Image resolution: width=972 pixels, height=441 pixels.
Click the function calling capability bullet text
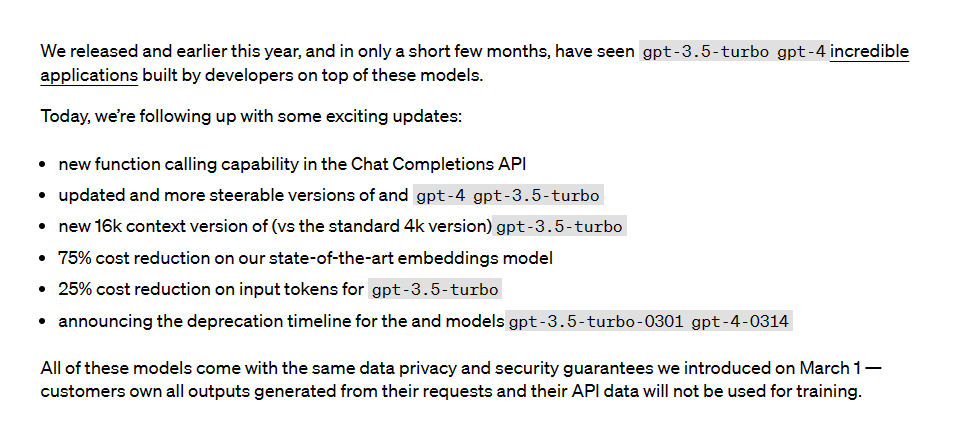pos(292,164)
